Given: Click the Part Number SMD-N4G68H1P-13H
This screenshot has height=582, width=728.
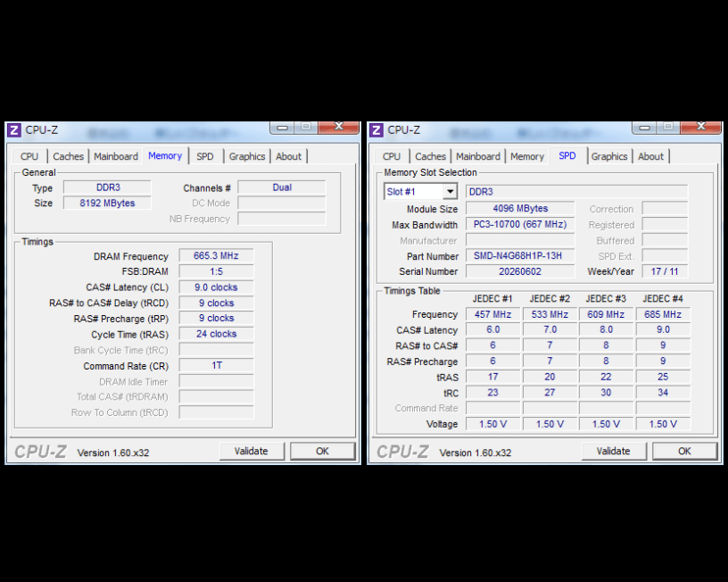Looking at the screenshot, I should [x=520, y=256].
